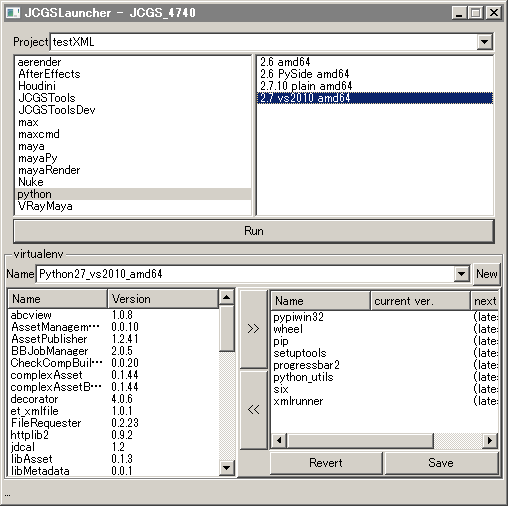Select BBJobManager package row
Screen dimensions: 508x506
click(113, 351)
